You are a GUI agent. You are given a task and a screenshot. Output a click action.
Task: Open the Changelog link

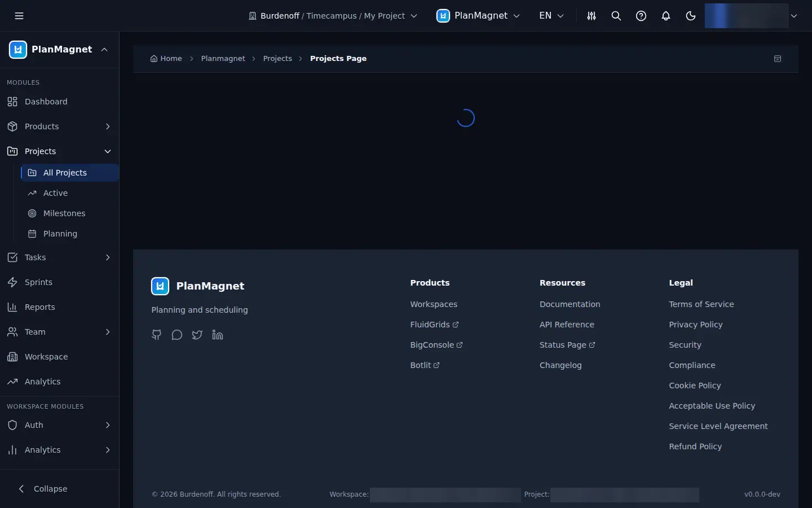561,365
